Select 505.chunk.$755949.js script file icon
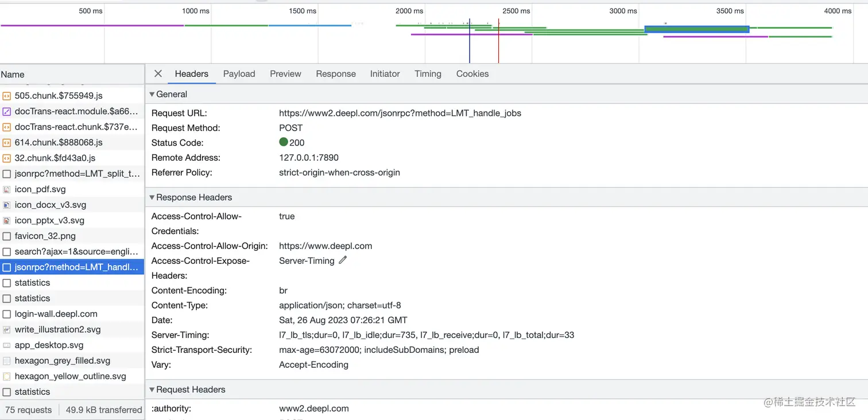Screen dimensions: 868x420 pyautogui.click(x=7, y=96)
